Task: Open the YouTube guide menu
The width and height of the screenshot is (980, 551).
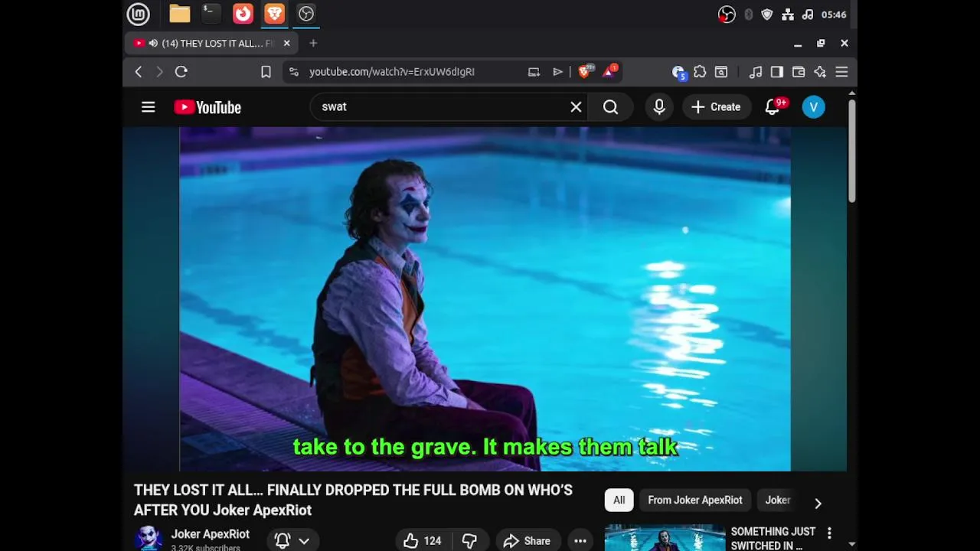Action: coord(149,107)
